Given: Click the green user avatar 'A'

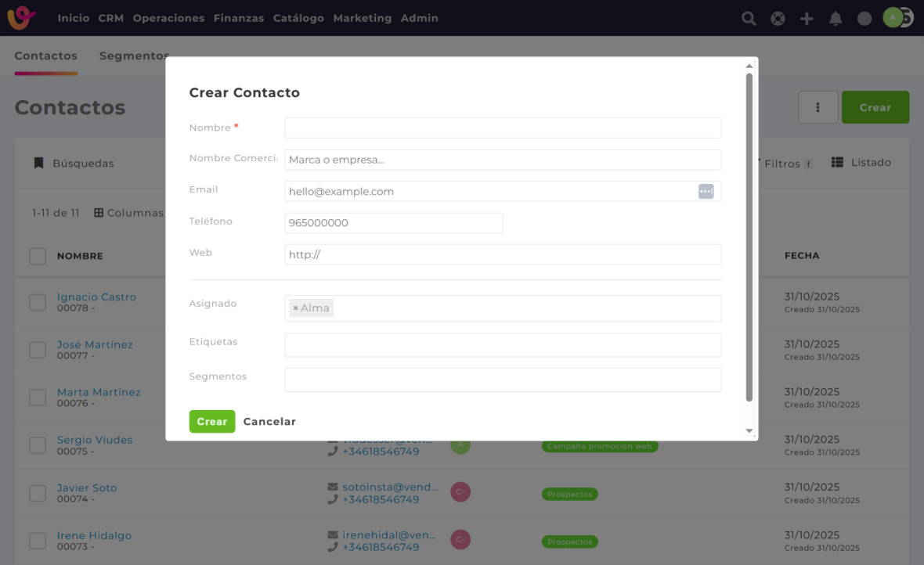Looking at the screenshot, I should tap(893, 17).
